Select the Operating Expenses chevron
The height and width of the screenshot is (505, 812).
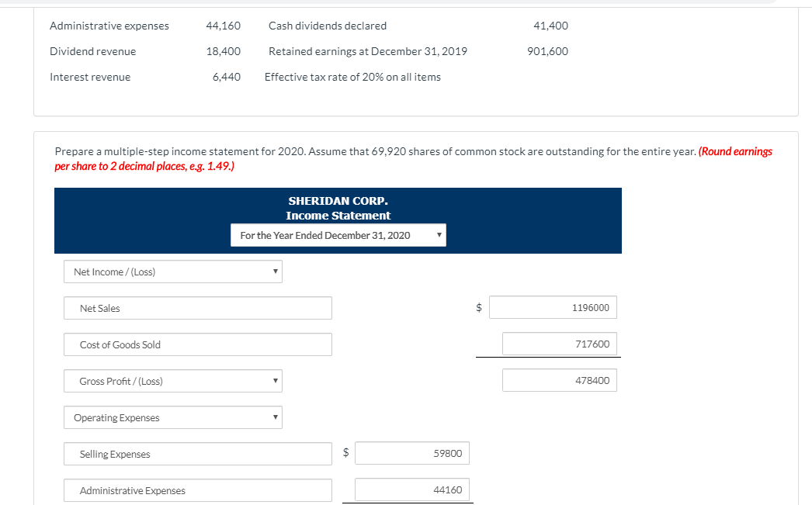point(276,417)
